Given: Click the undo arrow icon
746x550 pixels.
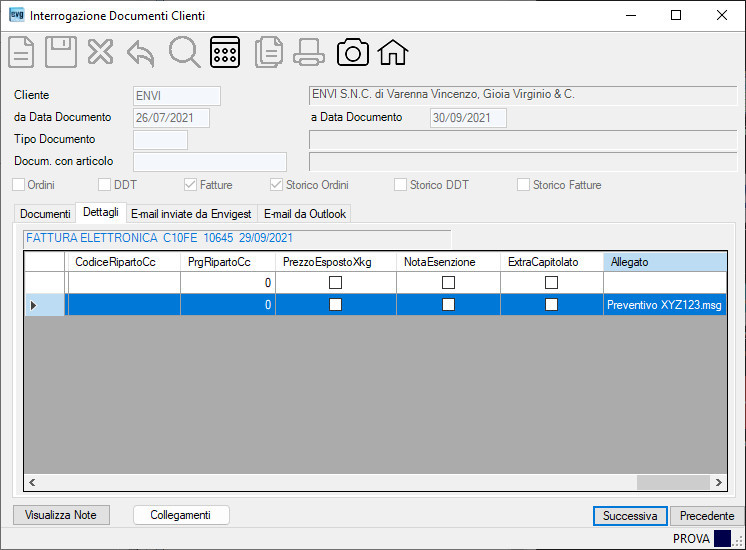Looking at the screenshot, I should click(141, 53).
